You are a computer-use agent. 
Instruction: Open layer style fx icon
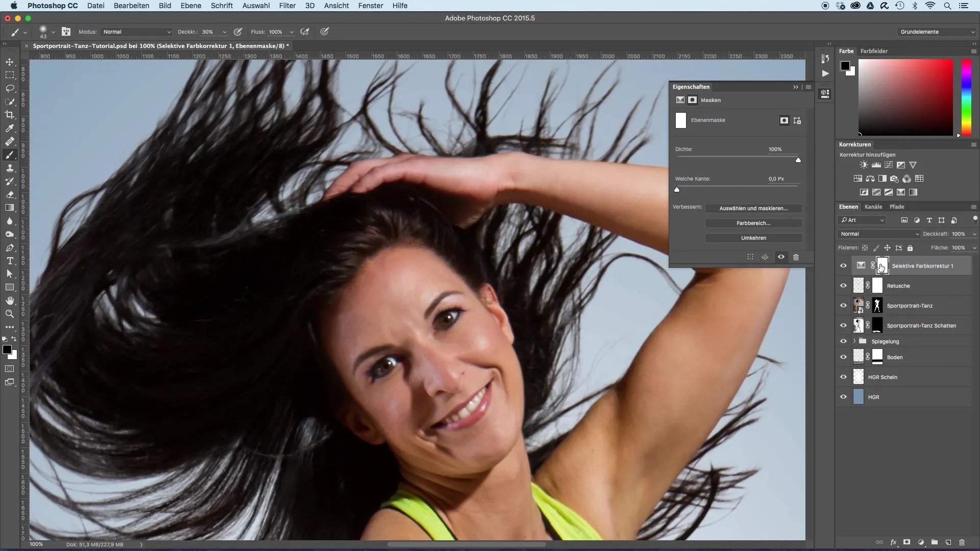tap(893, 542)
